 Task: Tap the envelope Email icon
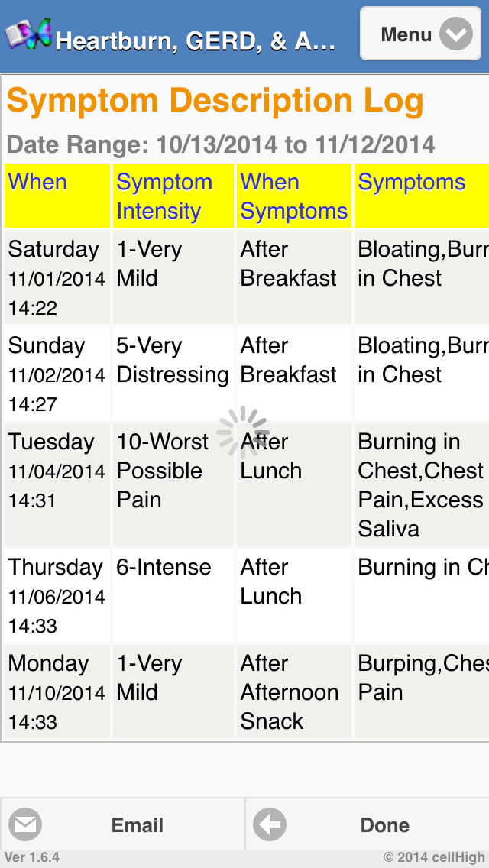[x=25, y=825]
